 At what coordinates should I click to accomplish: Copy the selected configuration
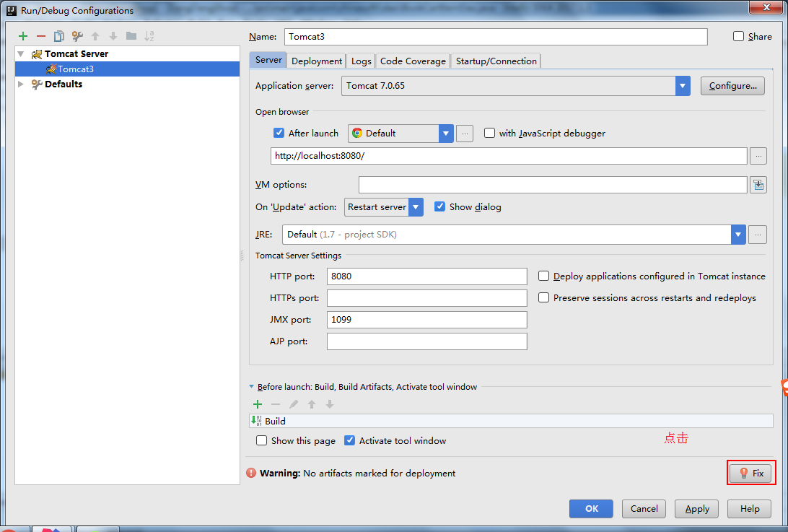click(59, 35)
